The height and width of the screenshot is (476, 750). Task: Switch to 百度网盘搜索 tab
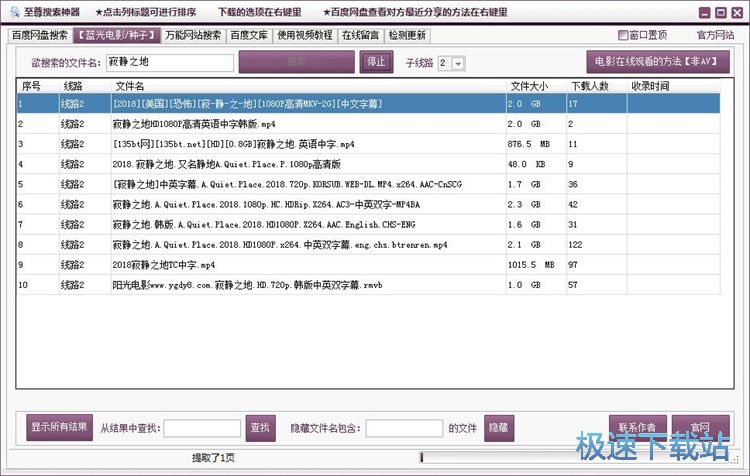pyautogui.click(x=40, y=35)
